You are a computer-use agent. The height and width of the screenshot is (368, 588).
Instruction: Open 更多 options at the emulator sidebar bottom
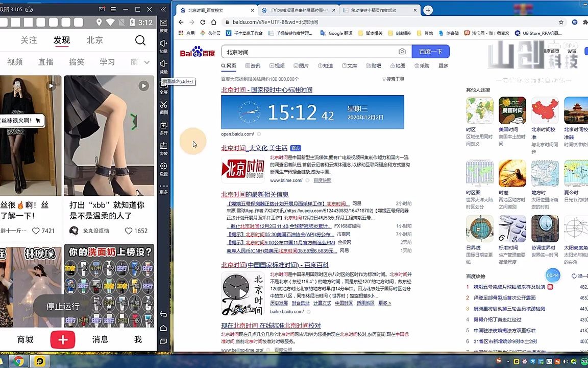[163, 188]
